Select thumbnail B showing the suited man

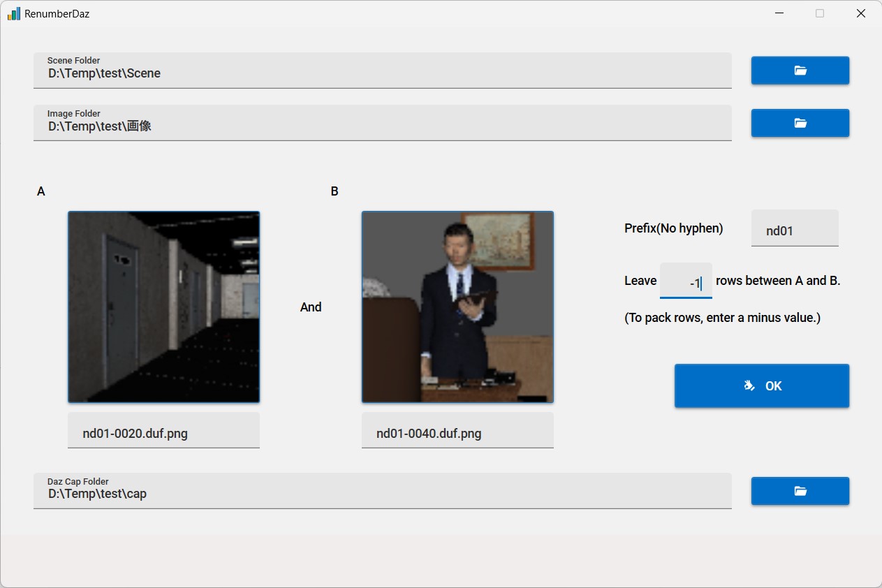(457, 307)
